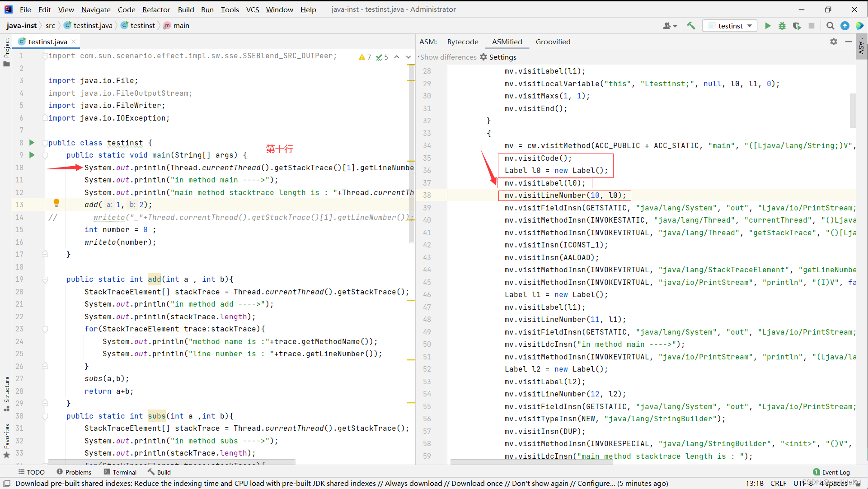Image resolution: width=868 pixels, height=489 pixels.
Task: Open Search Everywhere magnifier icon
Action: (x=830, y=26)
